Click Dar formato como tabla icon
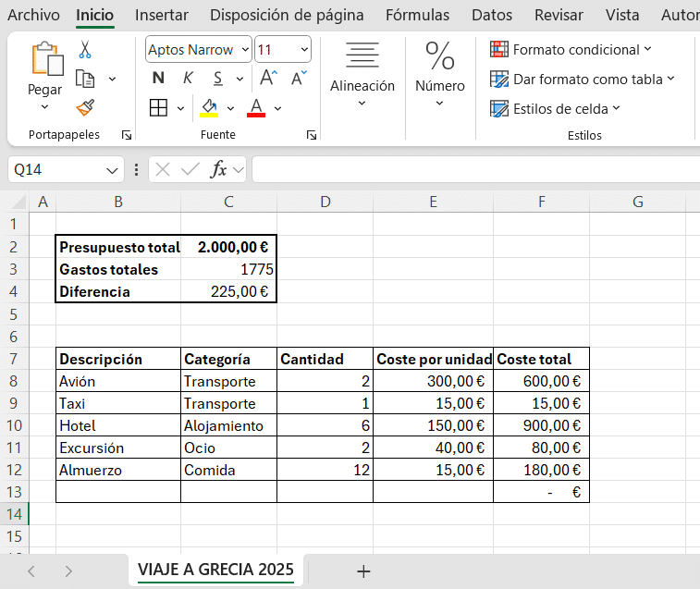The width and height of the screenshot is (700, 589). click(x=499, y=79)
